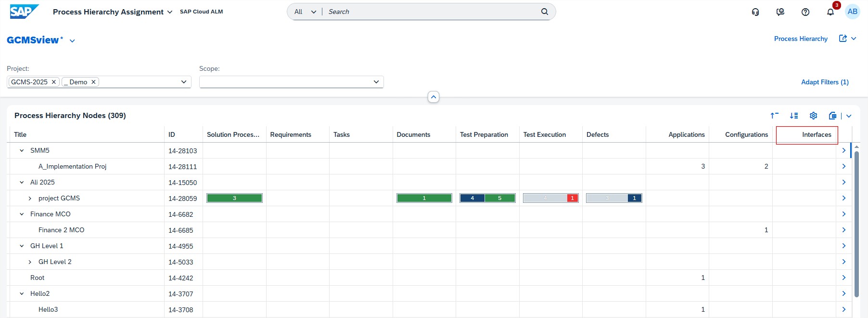The width and height of the screenshot is (868, 318).
Task: Expand the project GCMS tree node
Action: (x=30, y=198)
